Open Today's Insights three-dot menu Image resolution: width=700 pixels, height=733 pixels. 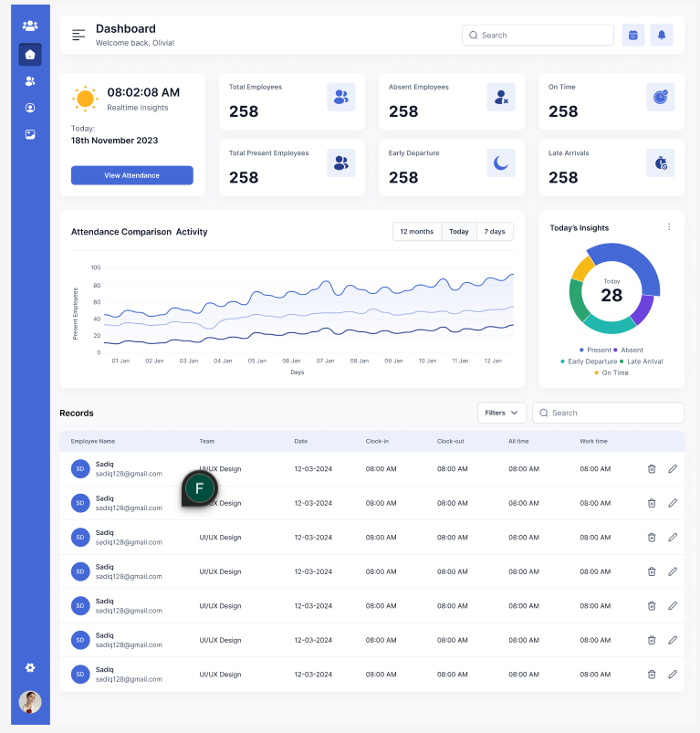click(669, 227)
